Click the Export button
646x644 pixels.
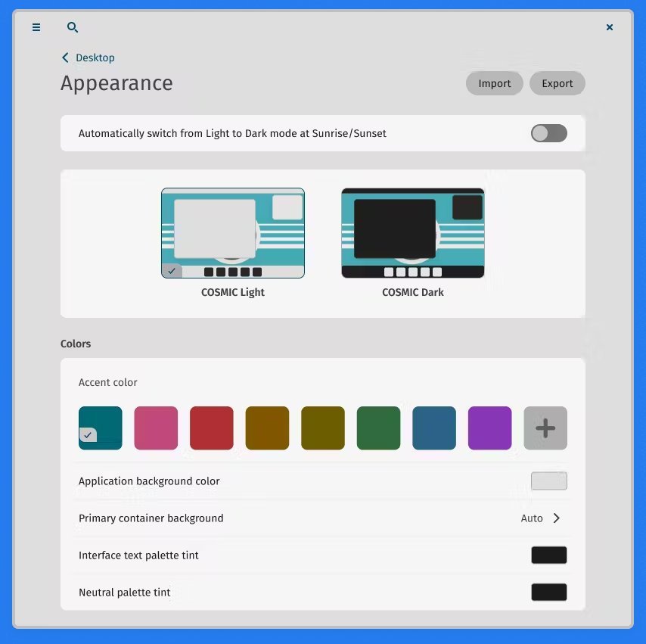(x=557, y=83)
